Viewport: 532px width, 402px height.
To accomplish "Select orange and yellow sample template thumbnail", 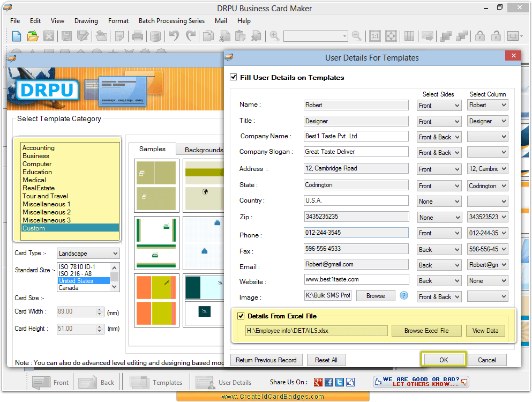I will pos(156,300).
